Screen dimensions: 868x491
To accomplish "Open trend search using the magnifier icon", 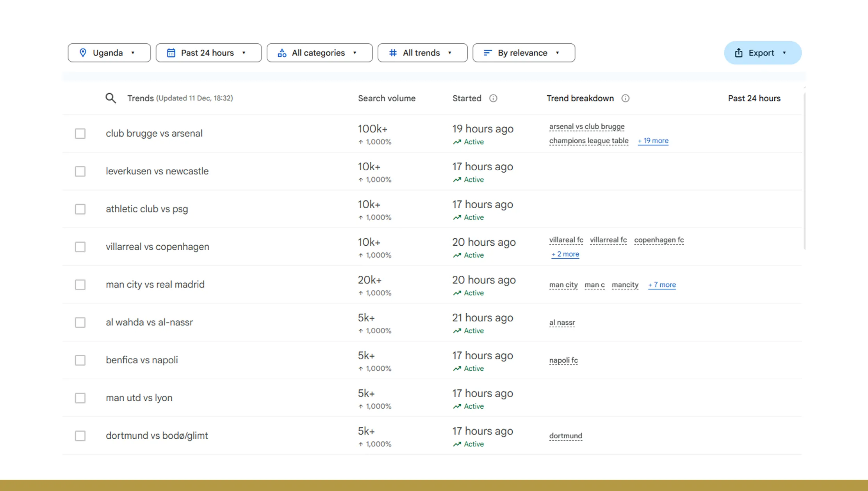I will point(111,98).
